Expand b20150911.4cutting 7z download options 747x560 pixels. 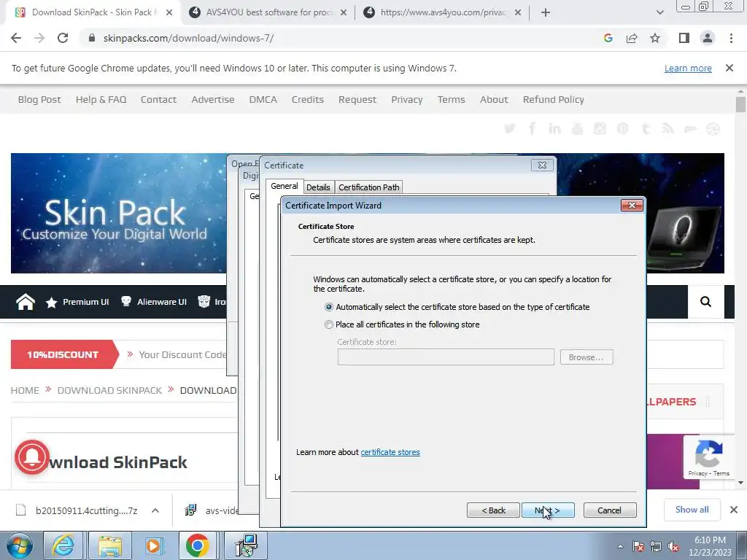155,510
